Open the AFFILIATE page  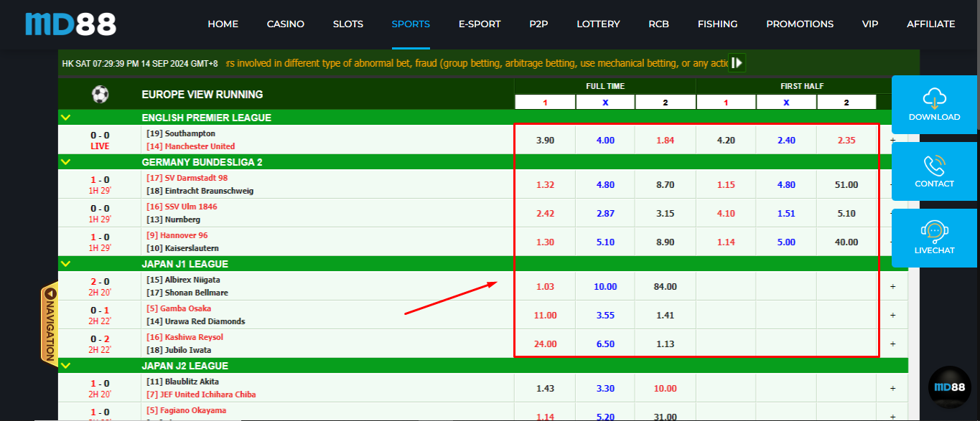(930, 24)
